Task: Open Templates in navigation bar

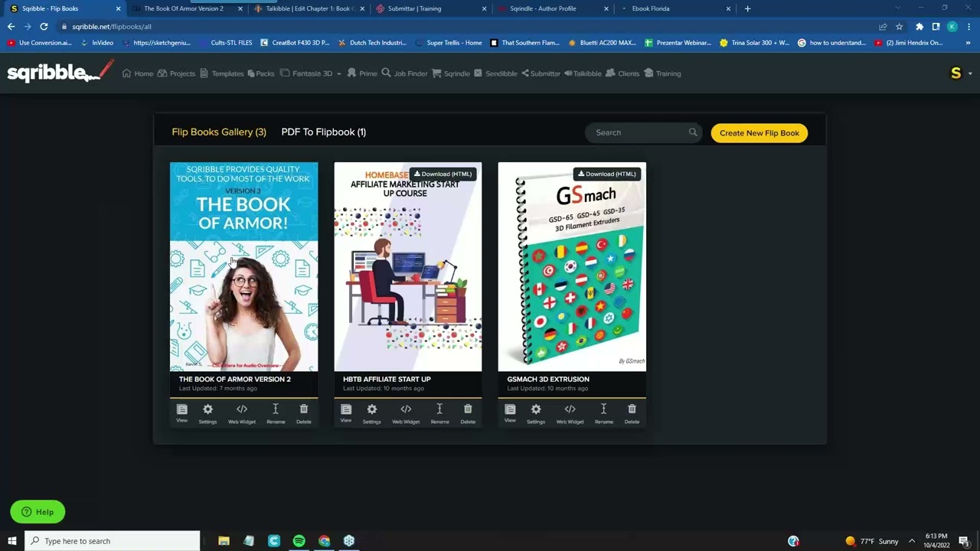Action: 221,73
